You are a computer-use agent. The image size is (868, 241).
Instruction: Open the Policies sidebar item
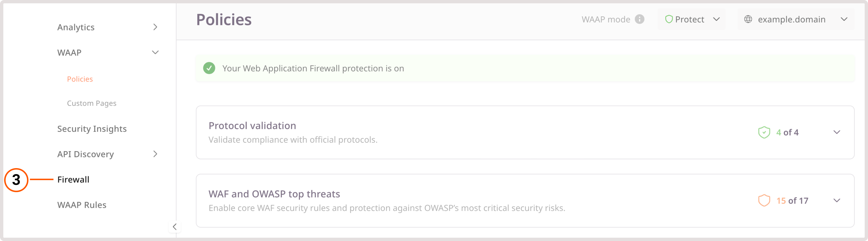80,79
